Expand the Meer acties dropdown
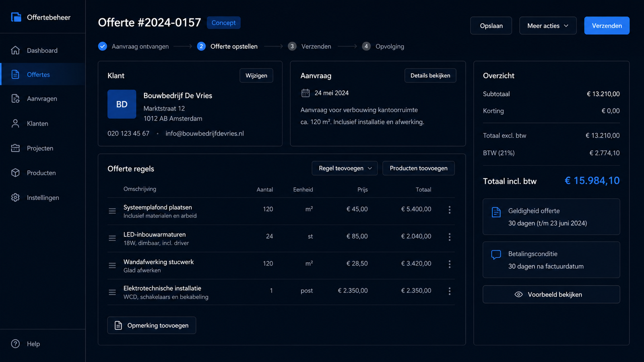Screen dimensions: 644x362 click(548, 26)
